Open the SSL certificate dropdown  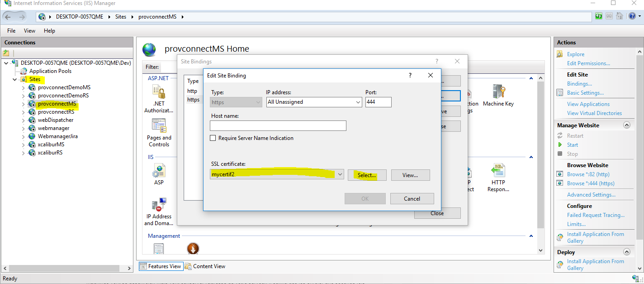tap(340, 174)
